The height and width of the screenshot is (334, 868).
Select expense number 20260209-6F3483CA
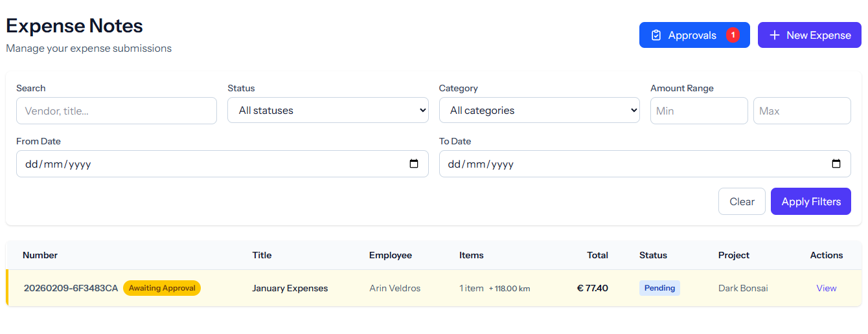71,288
